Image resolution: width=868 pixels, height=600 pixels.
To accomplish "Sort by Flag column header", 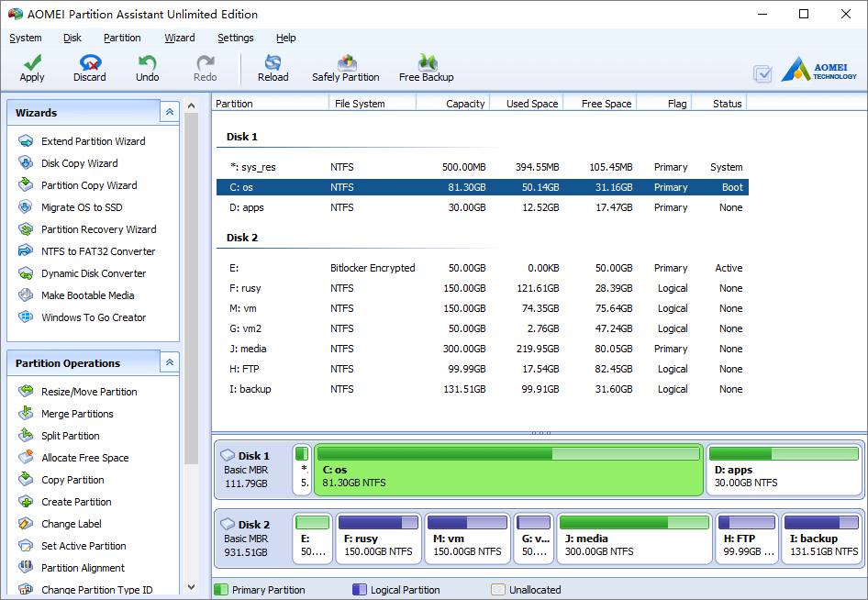I will 664,104.
